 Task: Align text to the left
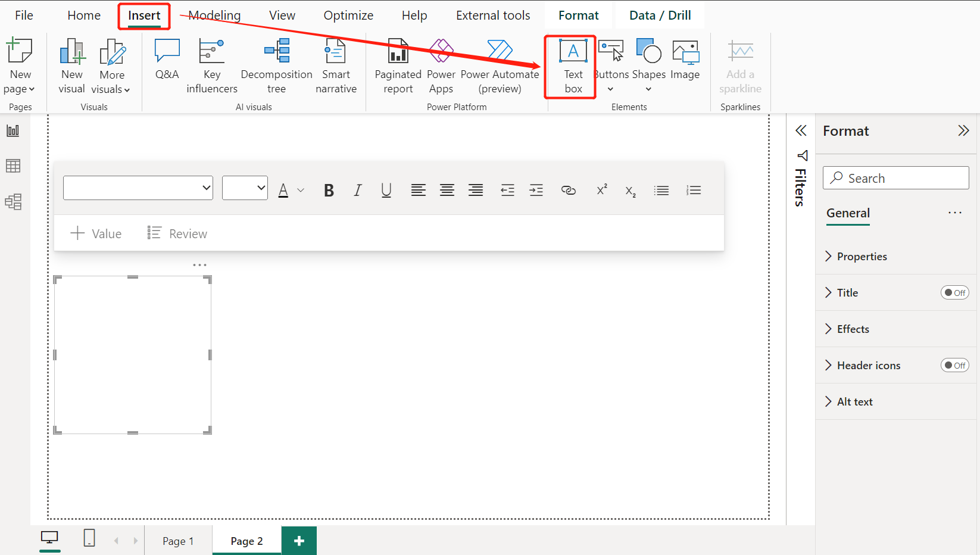click(x=419, y=191)
